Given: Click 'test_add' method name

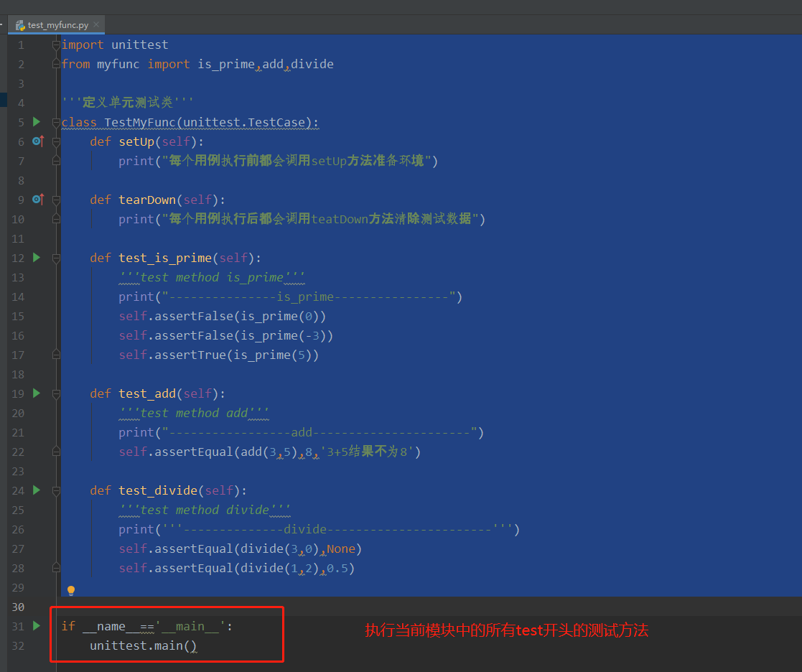Looking at the screenshot, I should pyautogui.click(x=147, y=393).
